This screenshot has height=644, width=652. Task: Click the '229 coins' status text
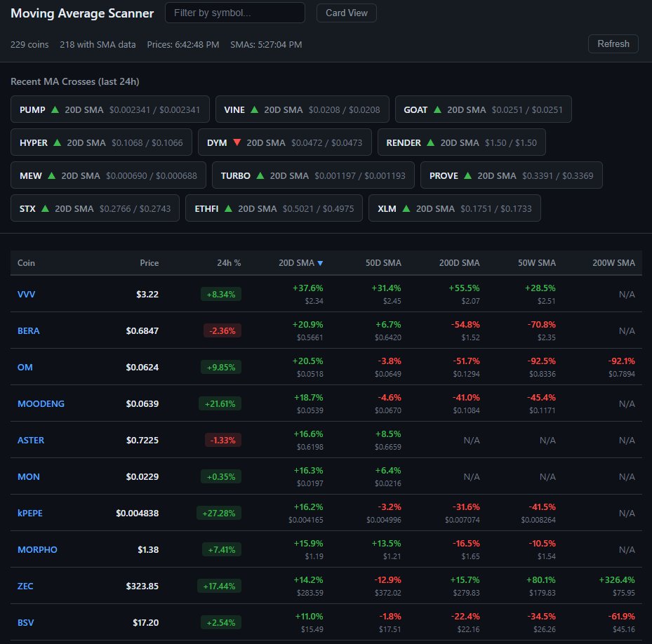click(x=29, y=44)
